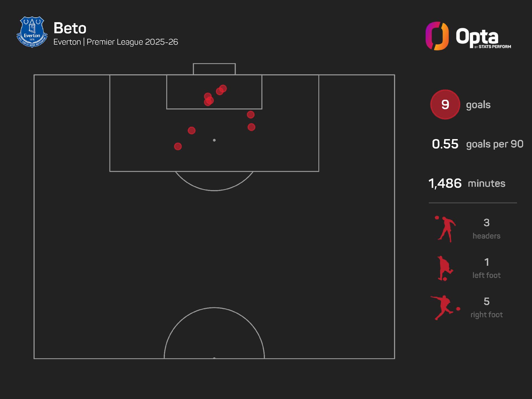Click the topmost goal marker near goal line
Image resolution: width=532 pixels, height=399 pixels.
click(223, 89)
